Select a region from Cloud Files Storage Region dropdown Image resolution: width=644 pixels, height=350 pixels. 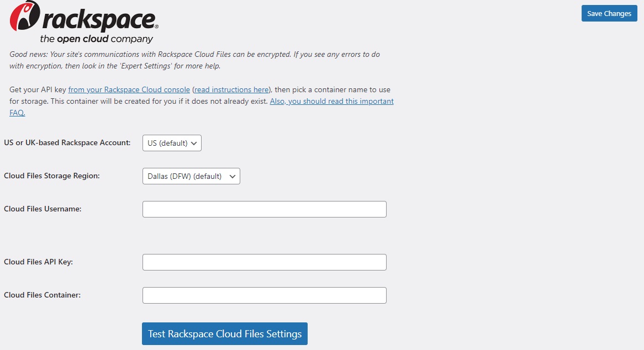(x=191, y=176)
